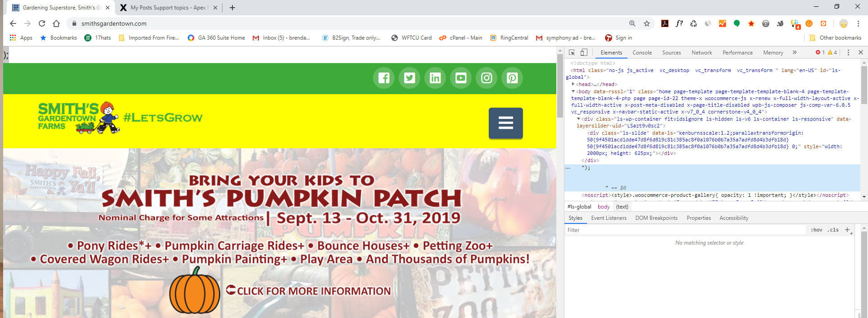The image size is (868, 318).
Task: Open the Event Listeners pane
Action: coord(609,218)
